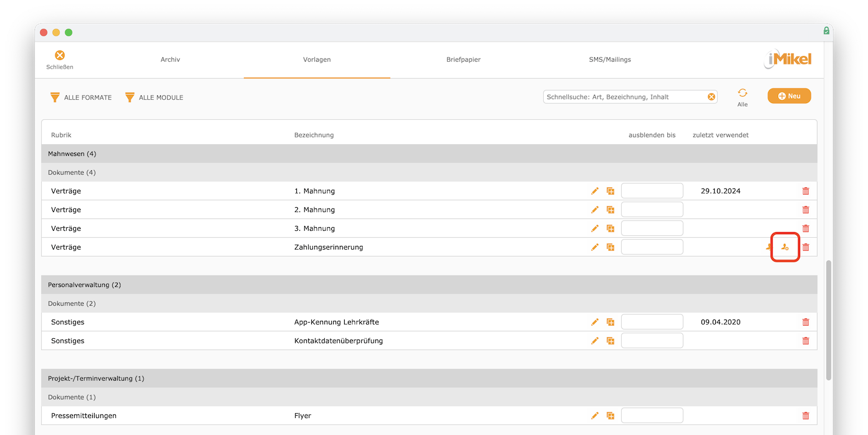Delete the 3. Mahnung template
Viewport: 868px width, 435px height.
806,228
